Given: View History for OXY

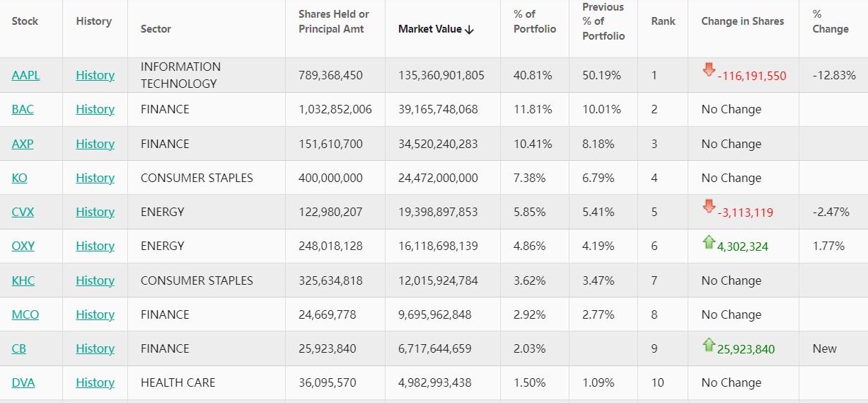Looking at the screenshot, I should (95, 246).
